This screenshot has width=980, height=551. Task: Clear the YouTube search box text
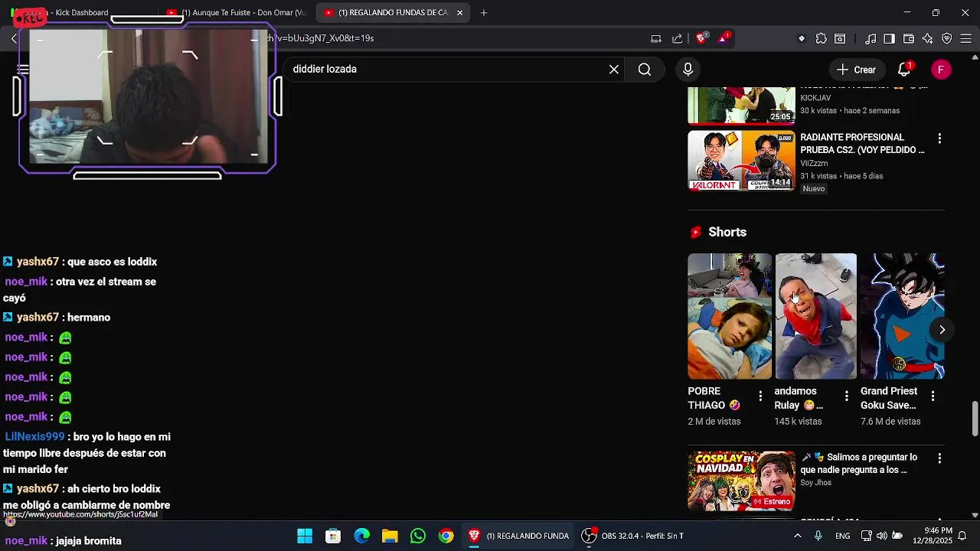tap(614, 70)
